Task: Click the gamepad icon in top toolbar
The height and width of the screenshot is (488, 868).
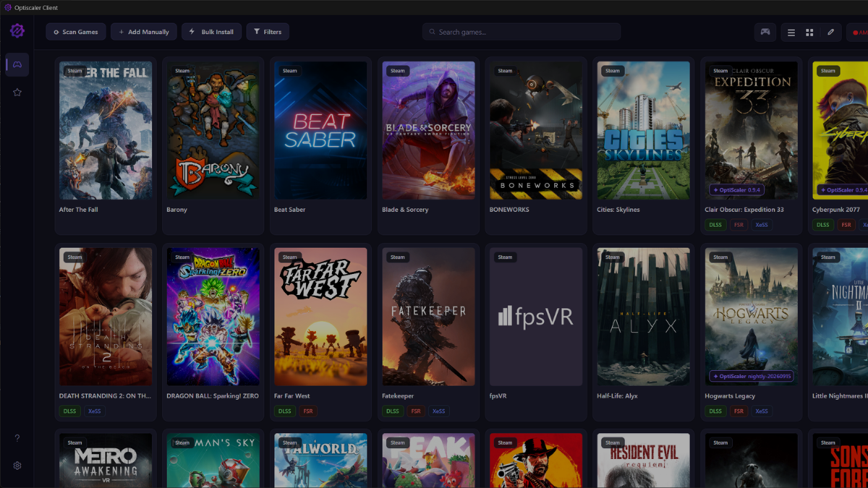Action: click(765, 32)
